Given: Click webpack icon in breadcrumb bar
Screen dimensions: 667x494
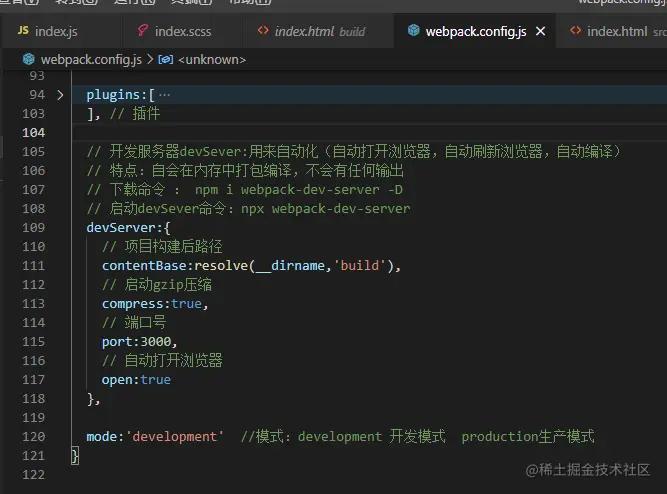Looking at the screenshot, I should (29, 59).
